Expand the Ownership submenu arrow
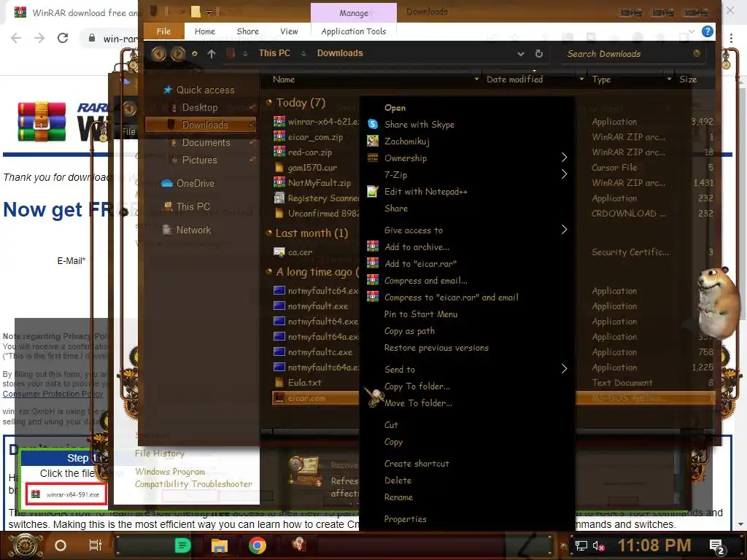Viewport: 747px width, 560px height. pyautogui.click(x=564, y=157)
